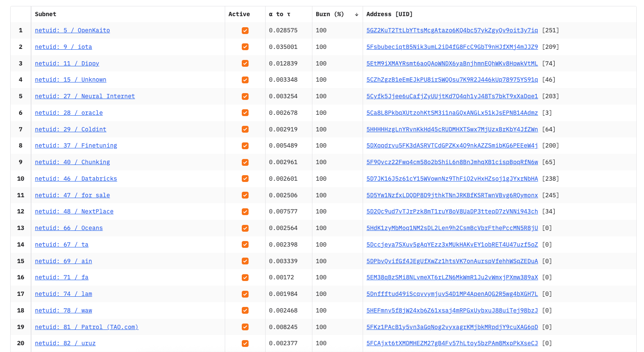
Task: Open address link starting 5D2Qc9ud7vTJrPzk
Action: pos(452,211)
